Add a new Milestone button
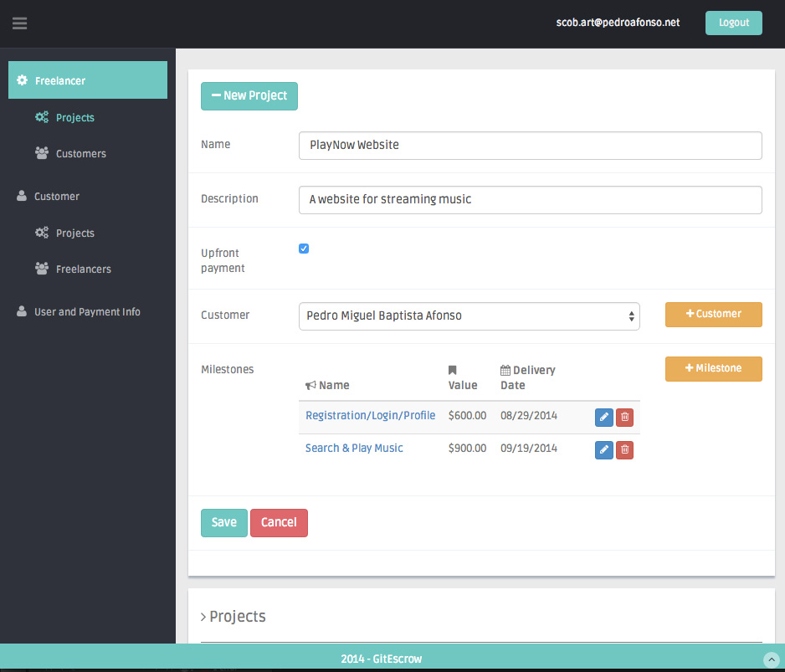Viewport: 785px width, 672px height. point(713,369)
